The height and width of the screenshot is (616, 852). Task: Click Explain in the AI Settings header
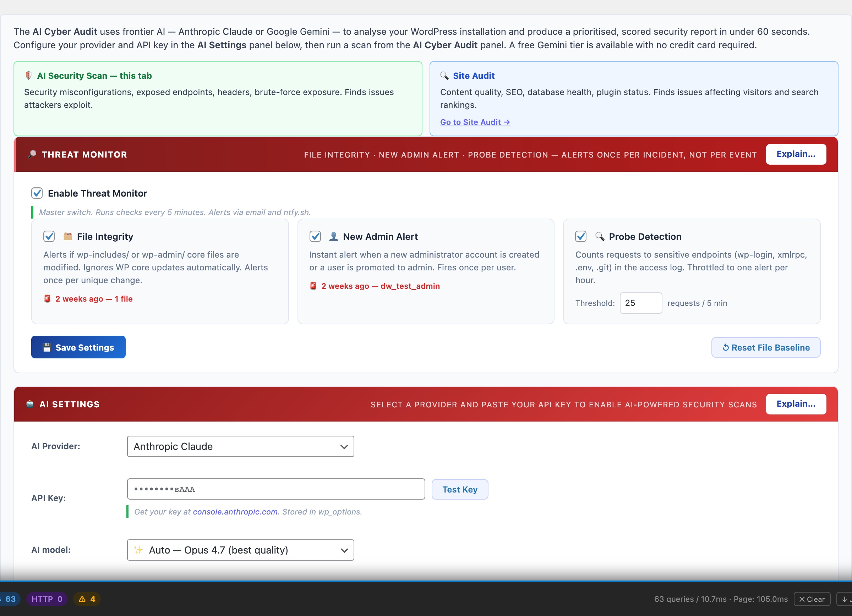796,404
